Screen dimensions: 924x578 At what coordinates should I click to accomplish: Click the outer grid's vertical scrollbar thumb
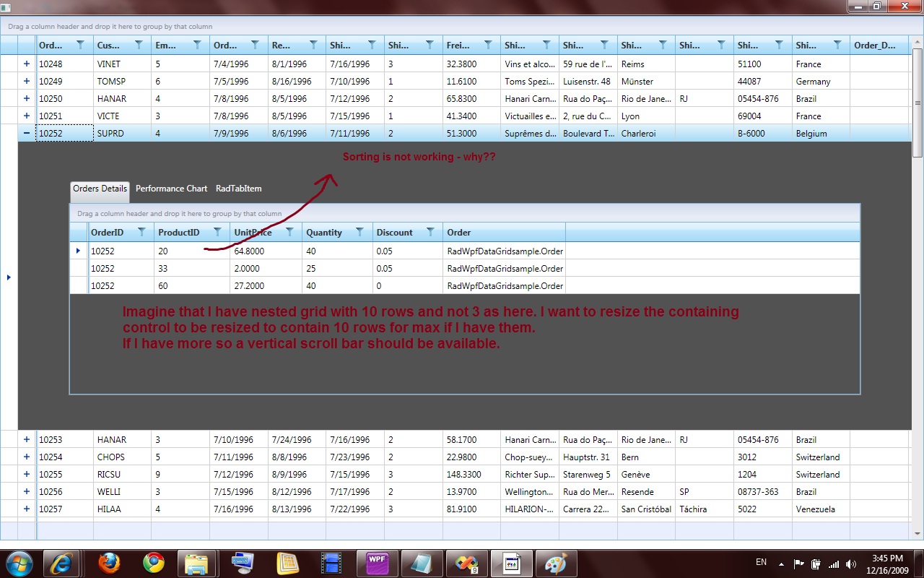pyautogui.click(x=918, y=103)
